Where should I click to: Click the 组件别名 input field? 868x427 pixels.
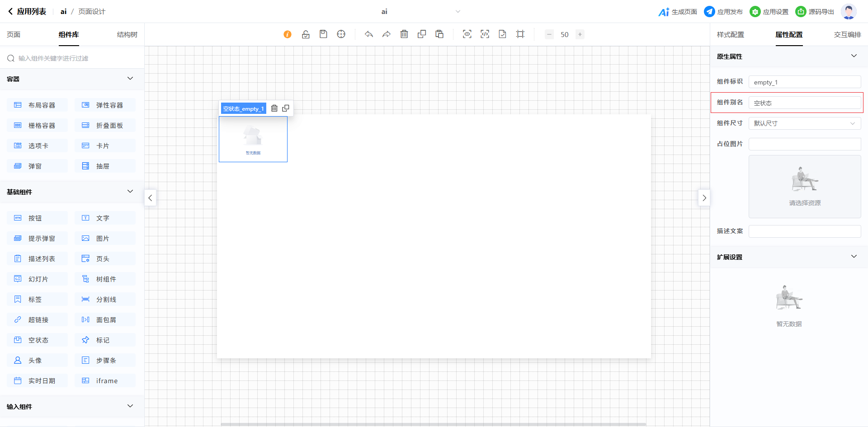(805, 103)
